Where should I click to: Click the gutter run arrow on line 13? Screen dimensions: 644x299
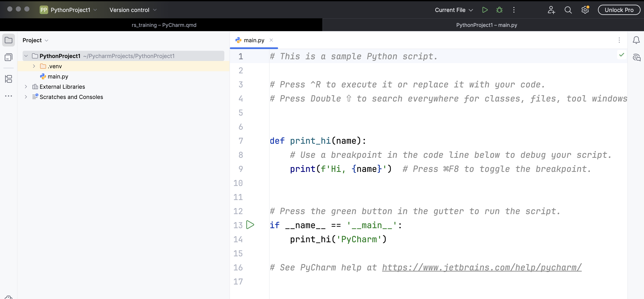pos(250,225)
